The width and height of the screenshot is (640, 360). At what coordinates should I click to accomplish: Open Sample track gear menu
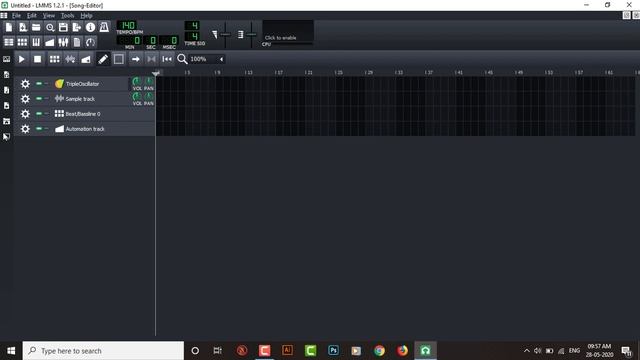pos(25,99)
